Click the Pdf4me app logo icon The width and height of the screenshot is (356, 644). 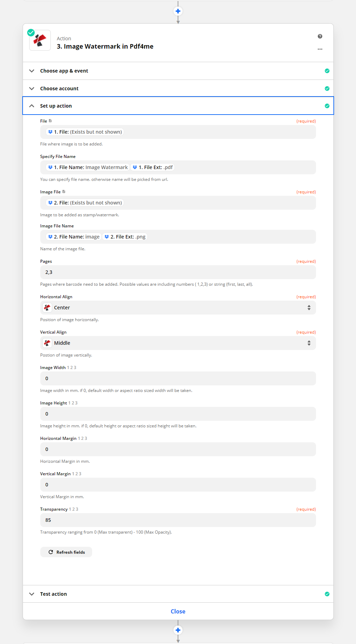(x=40, y=40)
